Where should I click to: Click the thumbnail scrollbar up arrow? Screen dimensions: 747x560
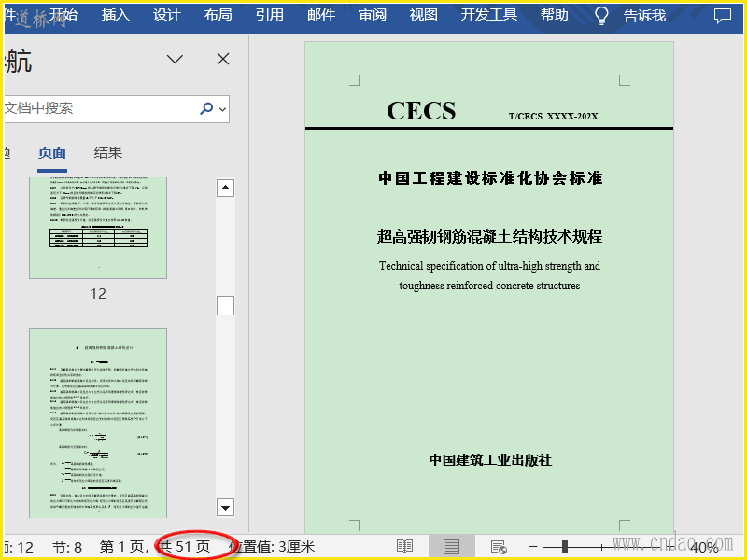225,188
